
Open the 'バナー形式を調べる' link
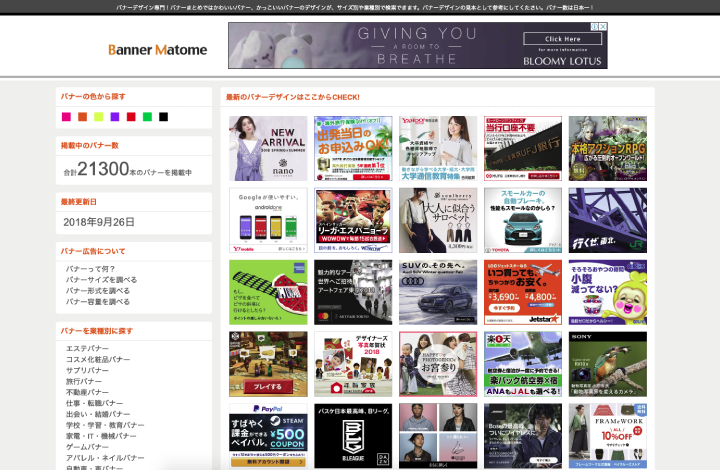point(98,291)
